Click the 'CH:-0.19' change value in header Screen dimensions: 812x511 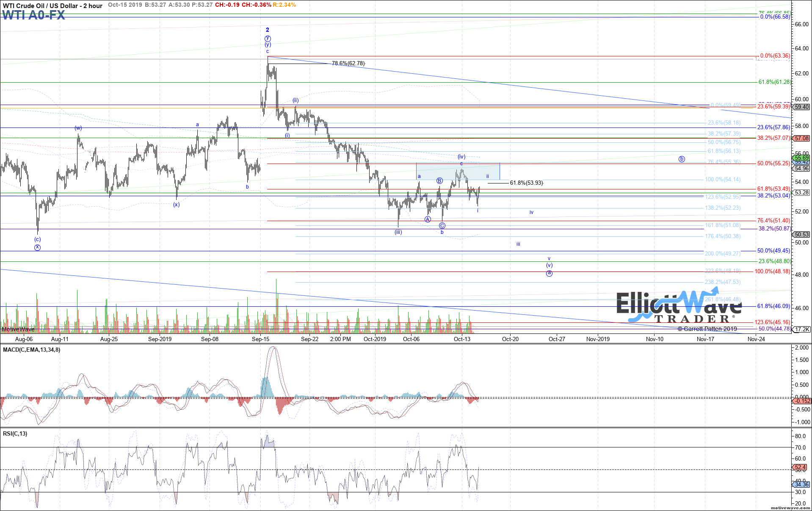227,5
